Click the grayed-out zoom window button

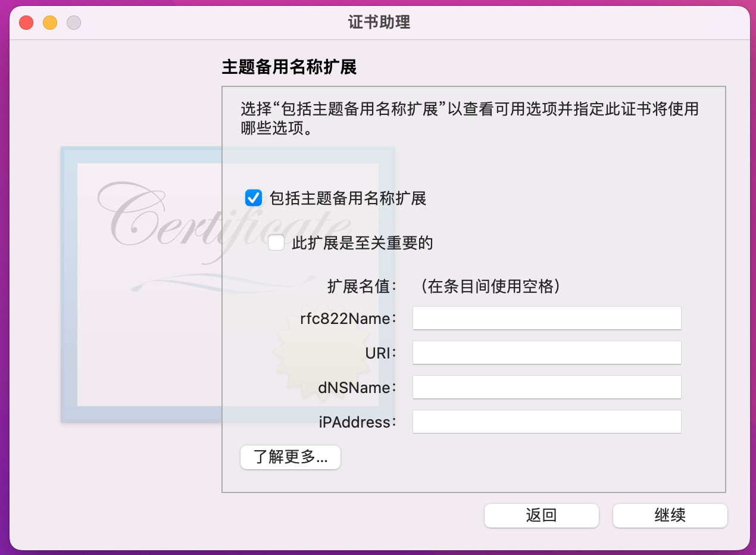click(74, 23)
